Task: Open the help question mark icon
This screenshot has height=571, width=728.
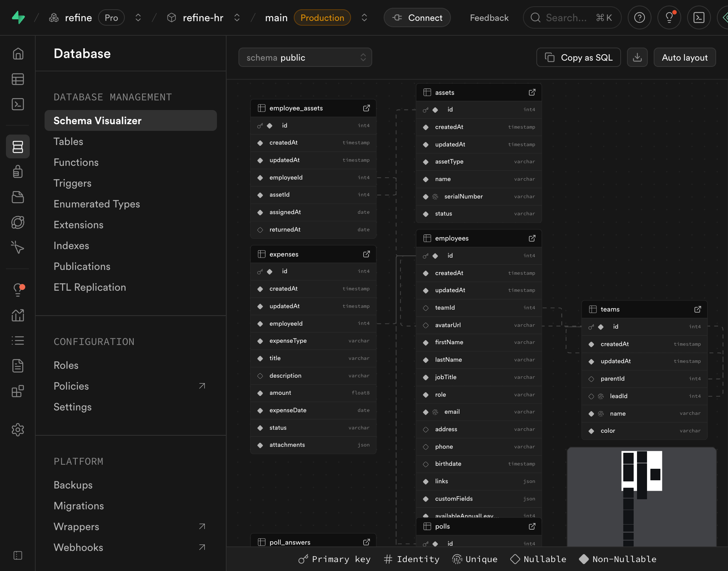Action: (639, 17)
